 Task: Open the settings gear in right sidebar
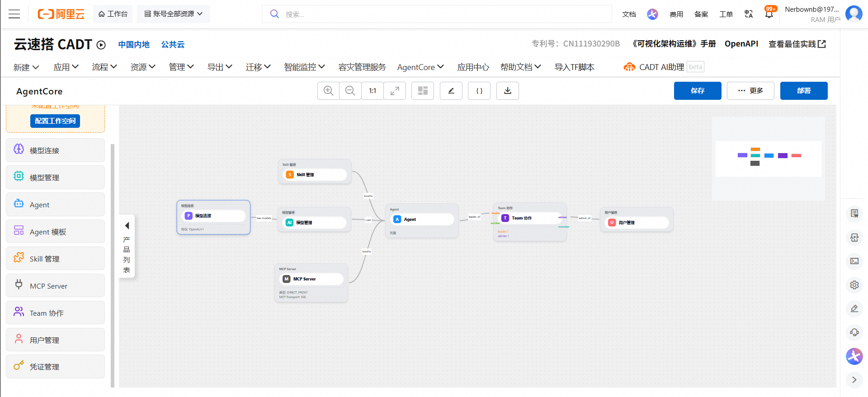pos(854,285)
